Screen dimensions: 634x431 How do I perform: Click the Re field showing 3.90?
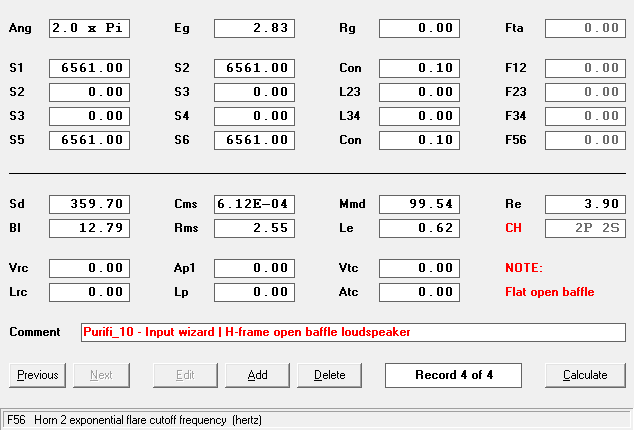[x=585, y=204]
